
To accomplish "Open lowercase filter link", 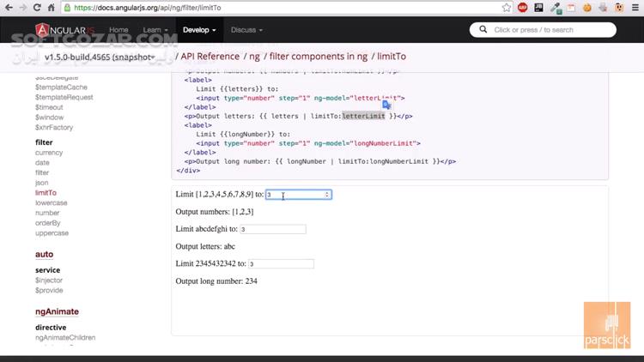I will [51, 202].
